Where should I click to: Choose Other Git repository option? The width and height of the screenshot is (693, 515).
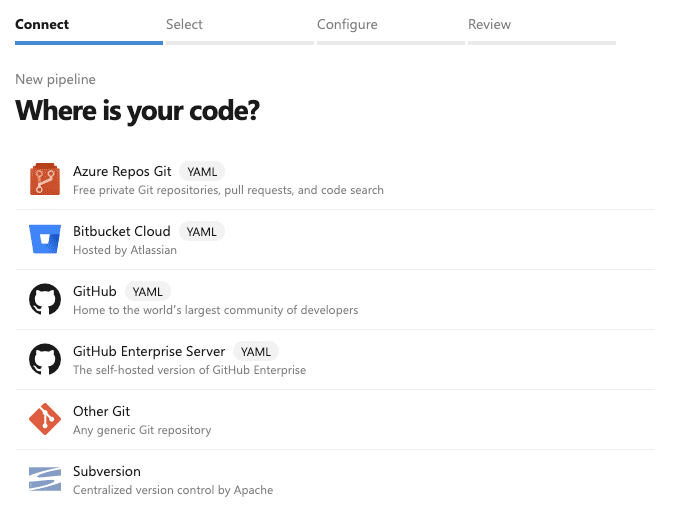tap(101, 411)
